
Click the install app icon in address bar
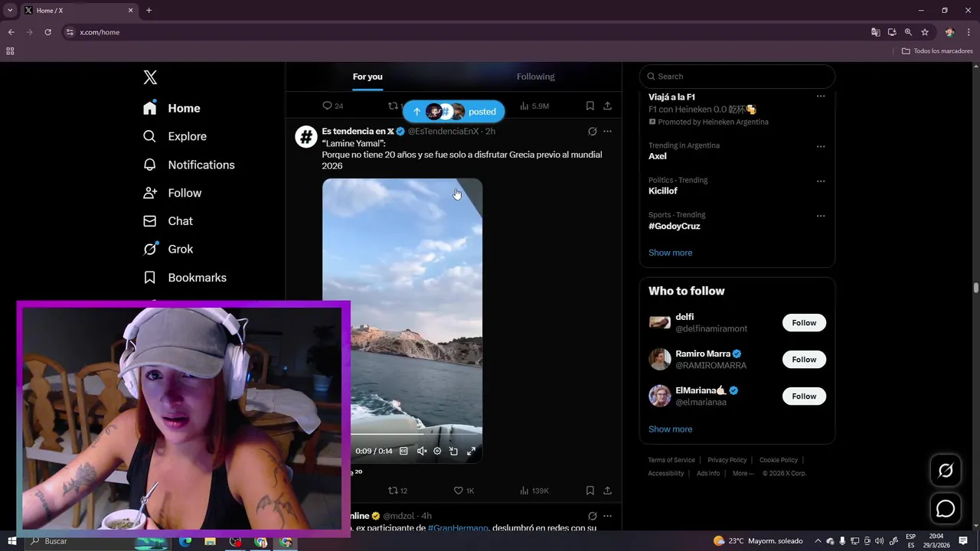pos(892,32)
